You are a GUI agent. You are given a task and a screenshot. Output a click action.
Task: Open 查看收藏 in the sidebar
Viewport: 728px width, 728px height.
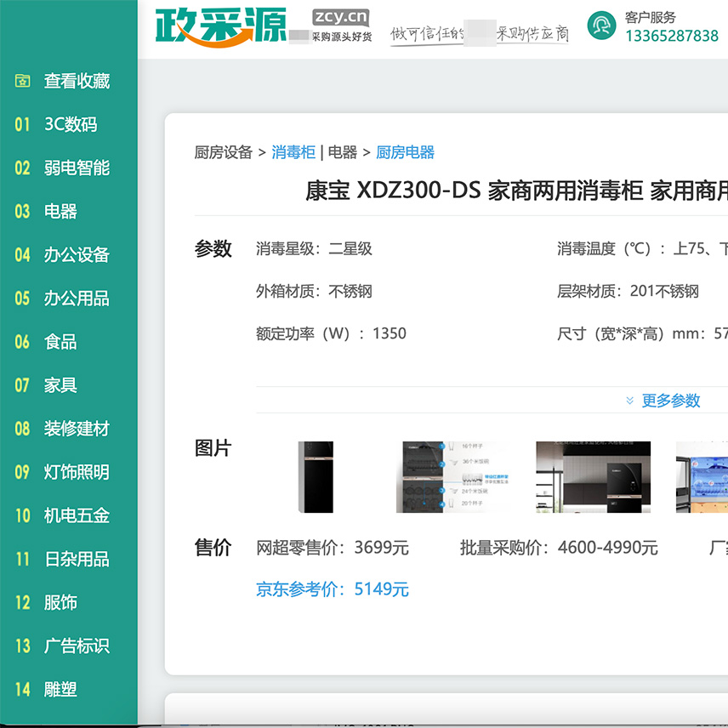click(77, 82)
